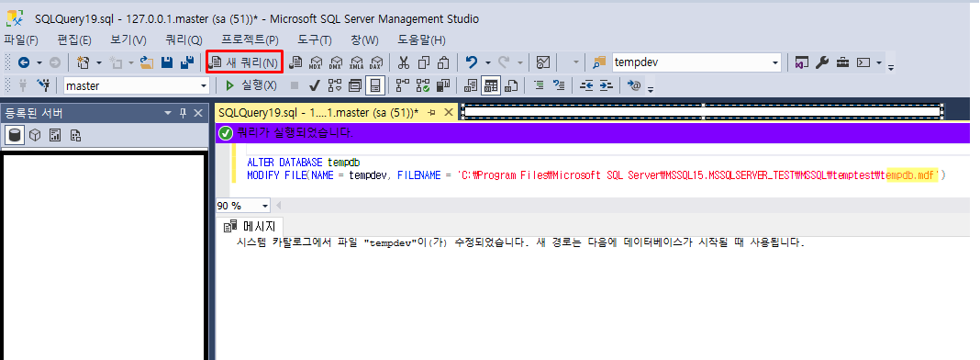Open the 도움말(H) menu
980x360 pixels.
tap(422, 40)
